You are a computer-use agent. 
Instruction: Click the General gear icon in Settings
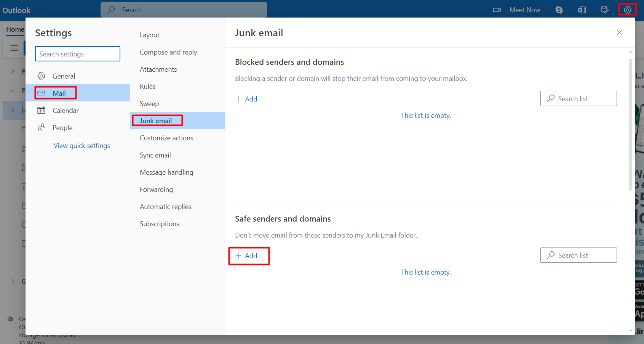pyautogui.click(x=41, y=76)
